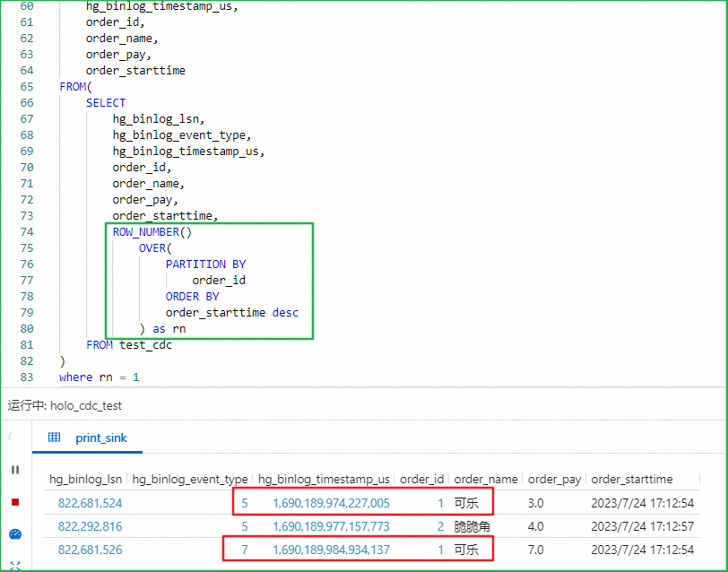Click ROW_NUMBER() on line 74
The height and width of the screenshot is (572, 728).
click(152, 231)
